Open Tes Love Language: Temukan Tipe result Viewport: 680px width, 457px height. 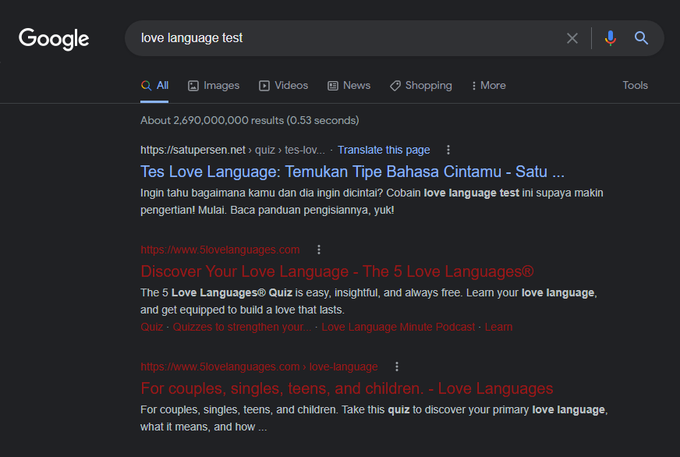[x=352, y=172]
